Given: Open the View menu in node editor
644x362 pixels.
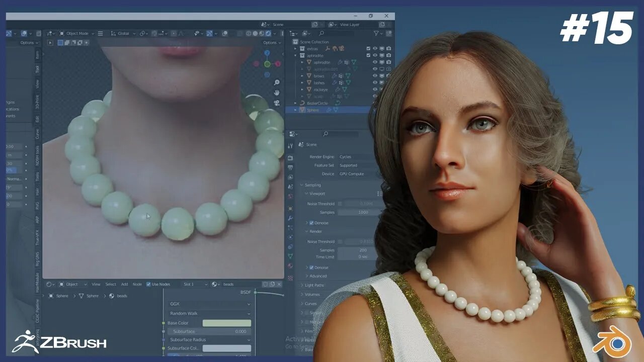Looking at the screenshot, I should pos(96,284).
